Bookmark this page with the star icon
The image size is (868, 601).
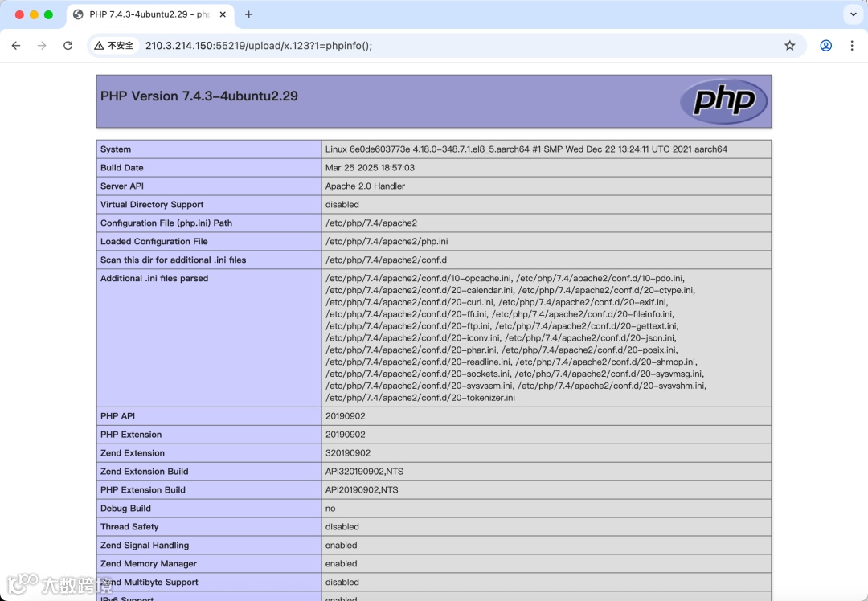[x=789, y=45]
